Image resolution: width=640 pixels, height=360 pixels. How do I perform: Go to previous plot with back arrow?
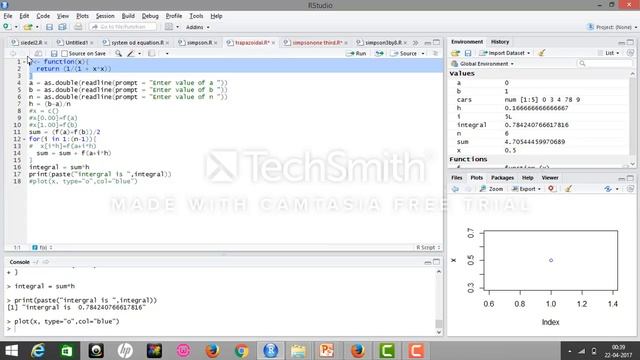point(456,189)
